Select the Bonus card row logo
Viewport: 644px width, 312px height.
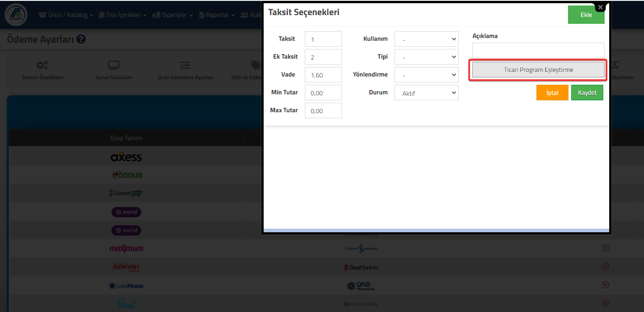tap(127, 175)
